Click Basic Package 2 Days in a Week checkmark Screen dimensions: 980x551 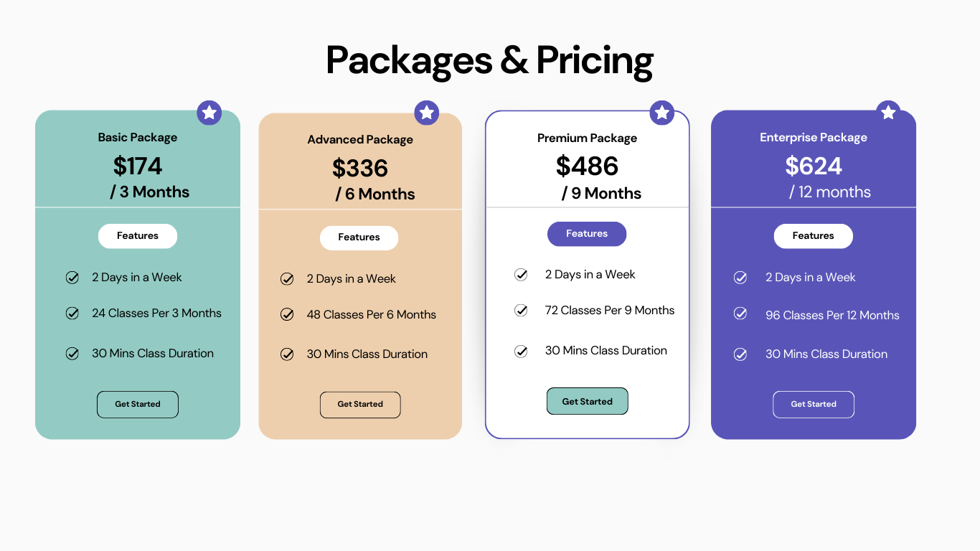[72, 278]
